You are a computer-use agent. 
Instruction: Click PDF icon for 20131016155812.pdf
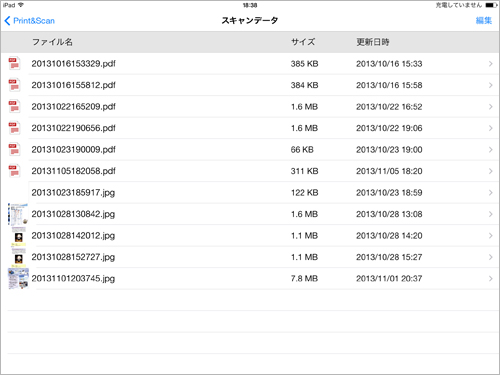14,85
